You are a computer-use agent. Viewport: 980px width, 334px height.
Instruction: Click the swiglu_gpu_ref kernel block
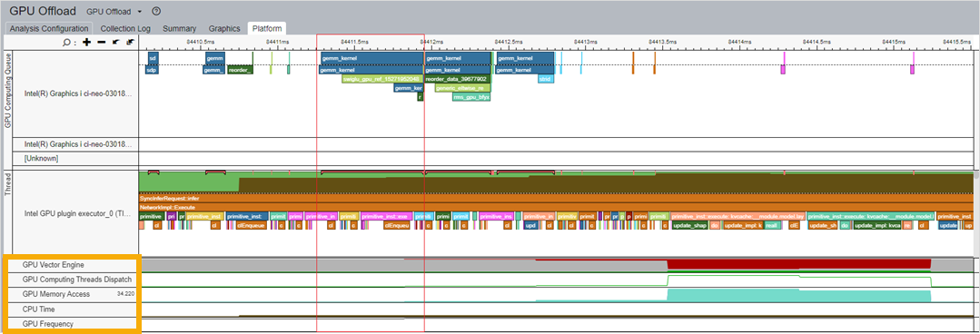pyautogui.click(x=381, y=79)
